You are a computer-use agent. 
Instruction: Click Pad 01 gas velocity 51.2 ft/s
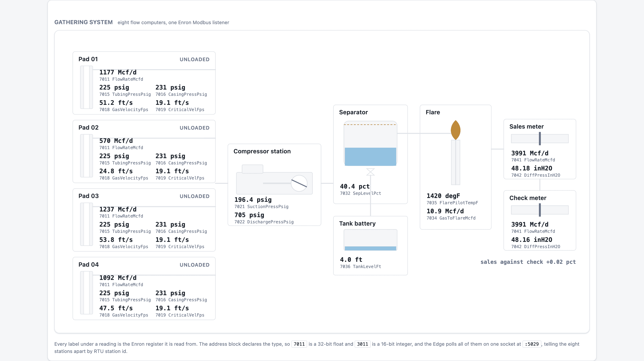tap(116, 103)
